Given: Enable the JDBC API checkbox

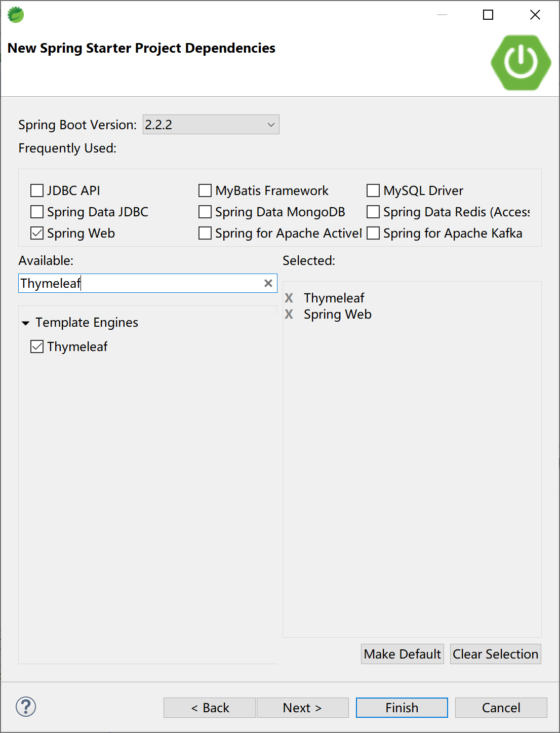Looking at the screenshot, I should (x=37, y=190).
